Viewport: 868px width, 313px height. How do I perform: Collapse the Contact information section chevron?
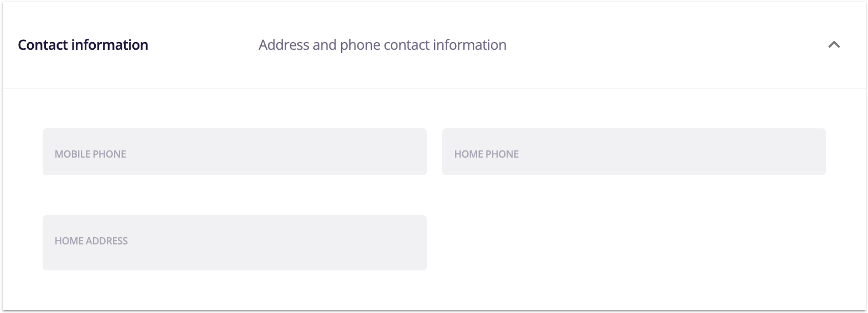point(834,45)
